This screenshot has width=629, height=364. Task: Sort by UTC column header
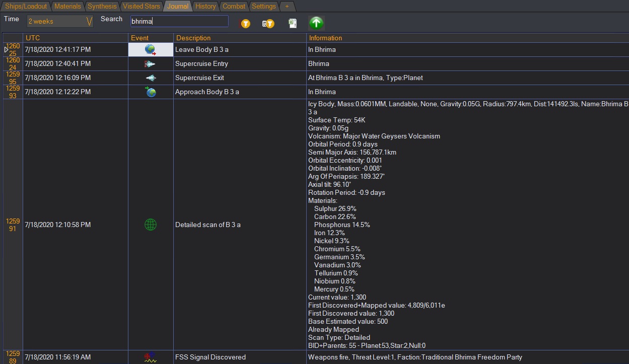point(76,38)
